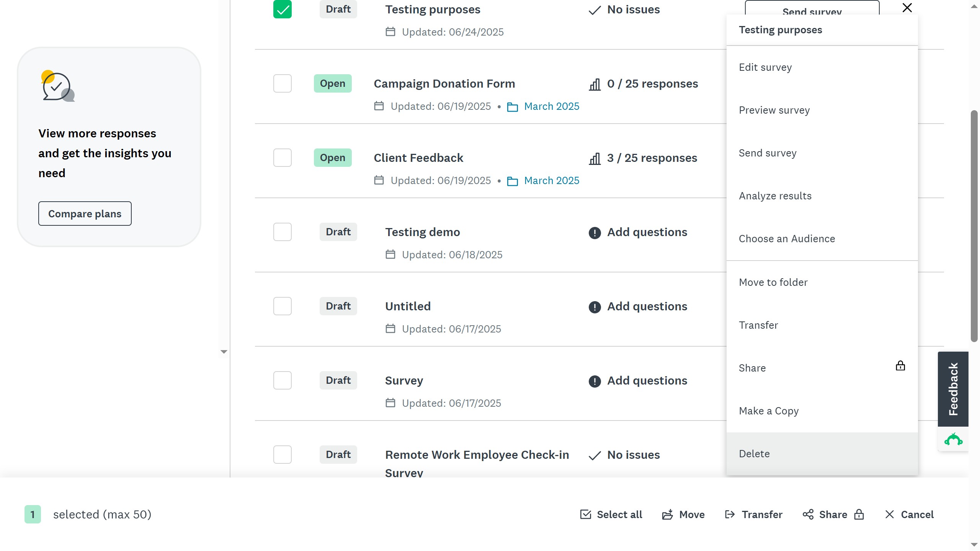The height and width of the screenshot is (551, 980).
Task: Click the Move folder icon in bottom bar
Action: 668,514
